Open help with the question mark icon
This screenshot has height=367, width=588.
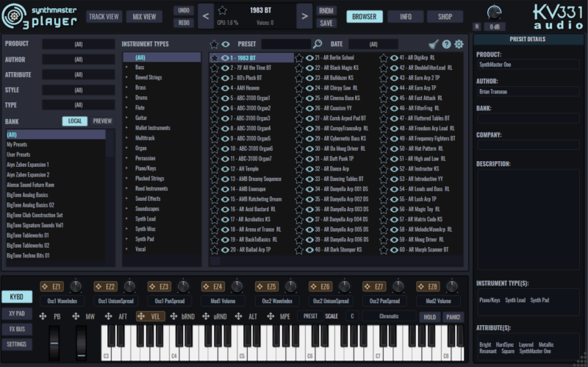446,44
